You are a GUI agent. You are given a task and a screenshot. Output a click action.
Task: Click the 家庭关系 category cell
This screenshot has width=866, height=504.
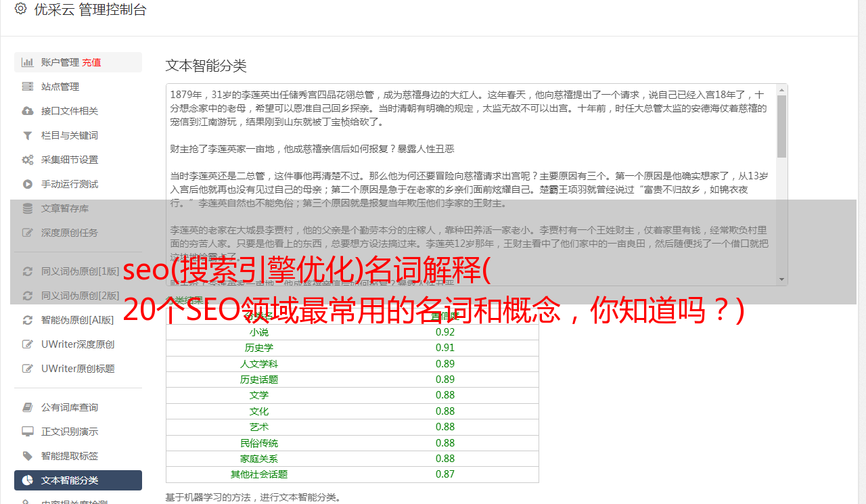(x=259, y=459)
